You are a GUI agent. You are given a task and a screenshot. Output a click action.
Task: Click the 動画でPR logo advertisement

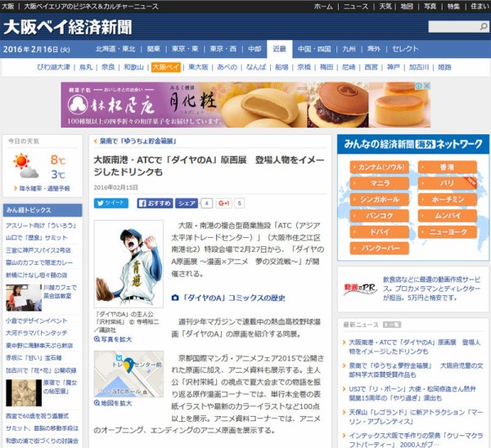click(x=360, y=289)
